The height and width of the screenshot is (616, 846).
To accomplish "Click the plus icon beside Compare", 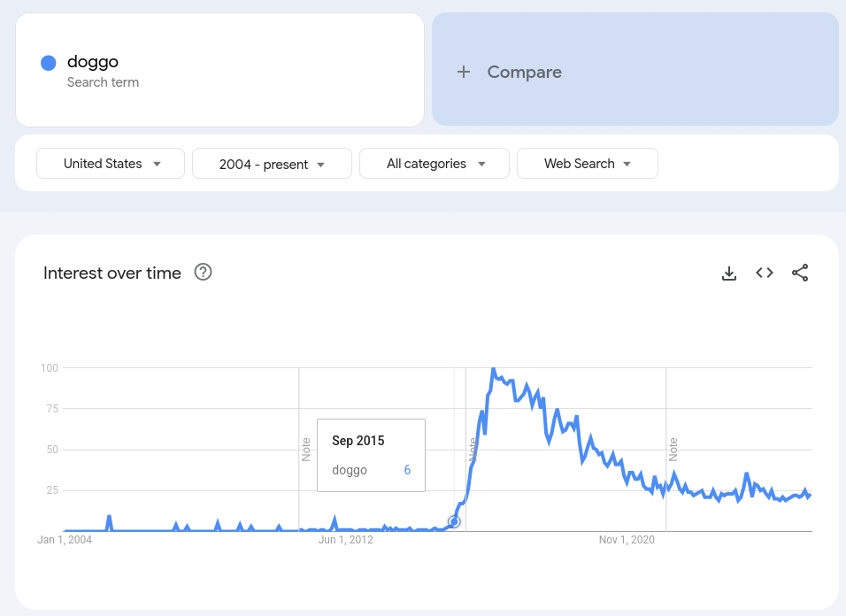I will point(464,72).
